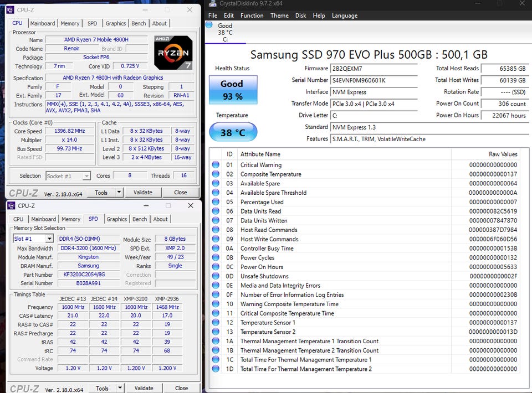
Task: Click the status orb beside Available Spare Threshold
Action: click(216, 193)
